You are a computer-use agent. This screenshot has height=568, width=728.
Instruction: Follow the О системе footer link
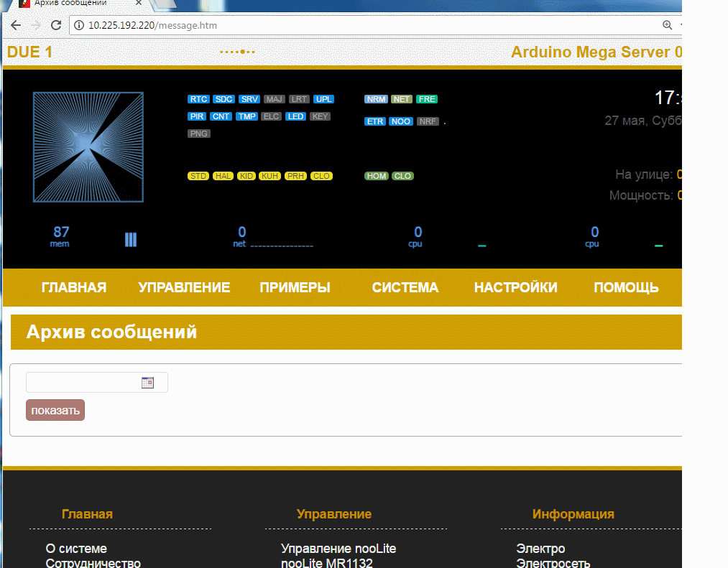click(x=76, y=548)
